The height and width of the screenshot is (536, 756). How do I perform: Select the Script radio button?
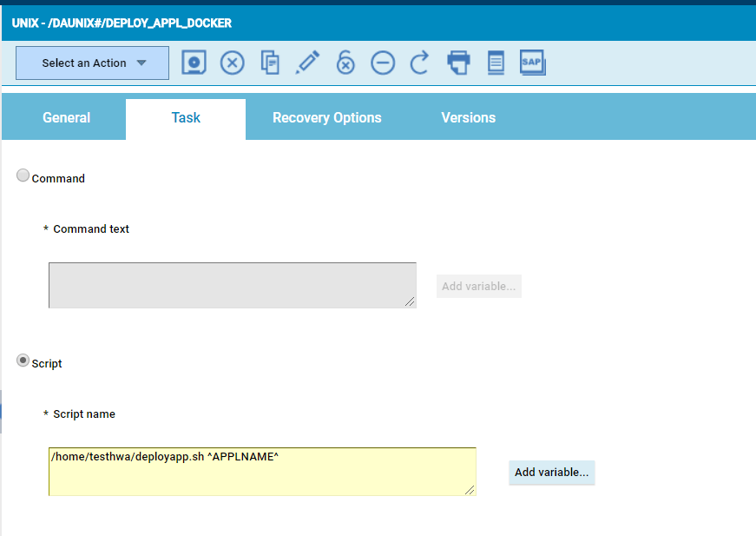pos(23,361)
